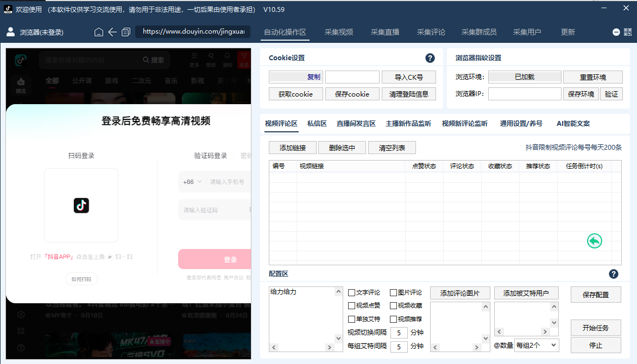Click the 视频切换间隔 minutes field

click(399, 333)
